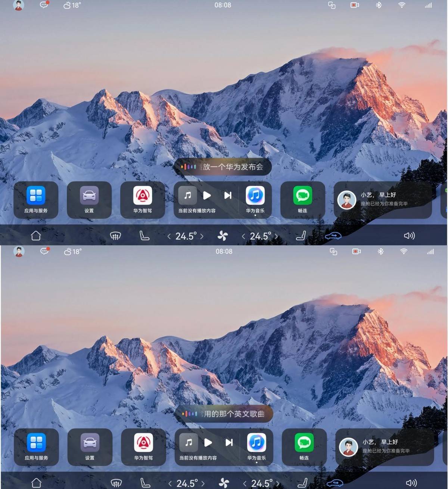Screen dimensions: 448x489
Task: Open Bluetooth status icon in upper status bar
Action: 379,5
